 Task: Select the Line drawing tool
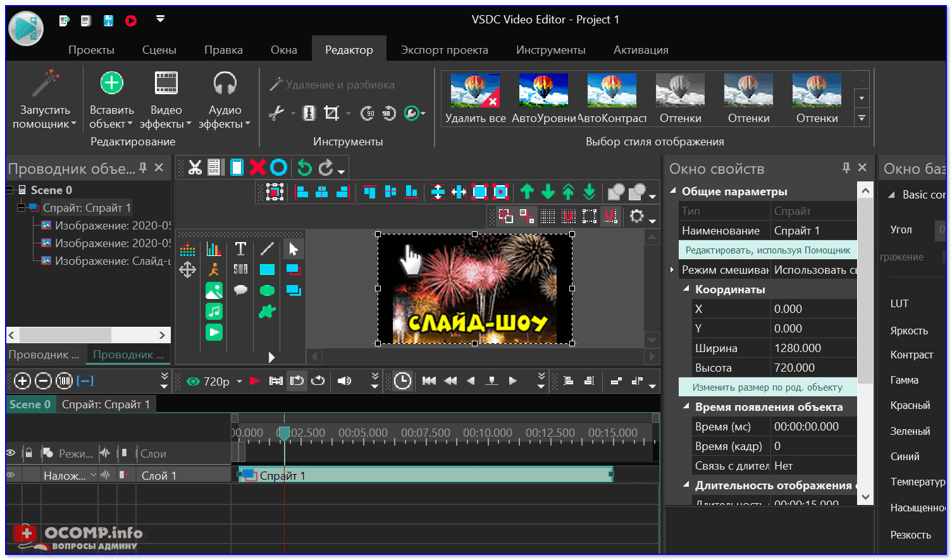pyautogui.click(x=268, y=248)
